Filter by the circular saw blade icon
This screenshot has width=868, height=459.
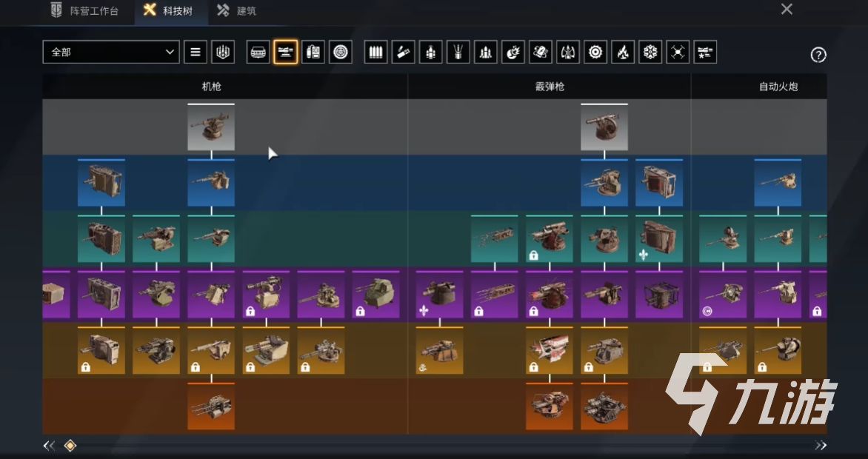click(x=595, y=52)
